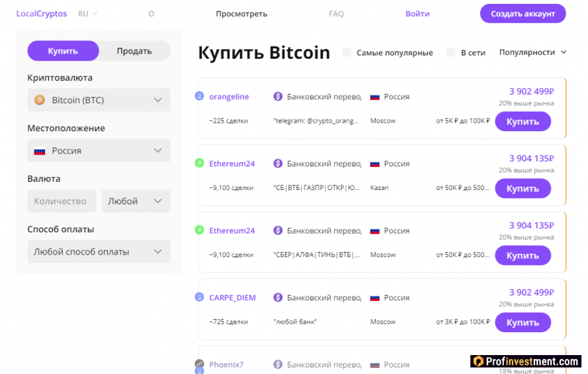The width and height of the screenshot is (588, 374).
Task: Click status icon beside orangeline
Action: point(199,97)
